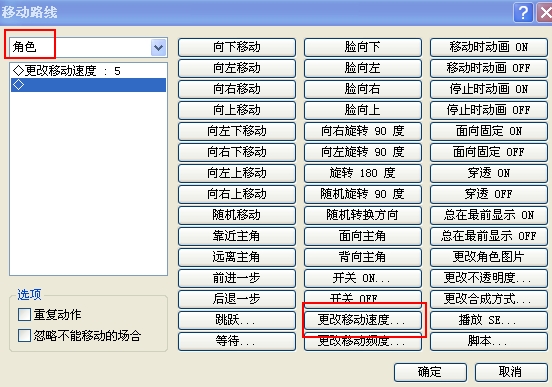Click the 脸向上 button
This screenshot has height=387, width=552.
[x=363, y=110]
